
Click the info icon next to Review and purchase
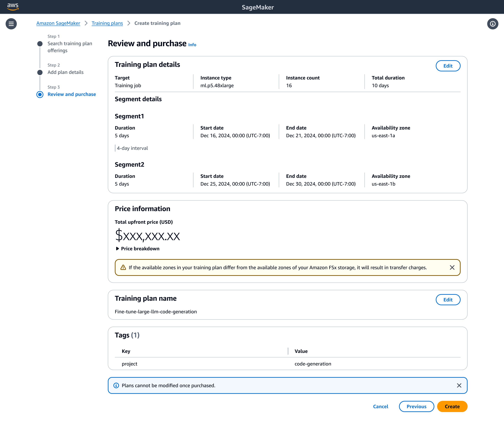[x=192, y=45]
